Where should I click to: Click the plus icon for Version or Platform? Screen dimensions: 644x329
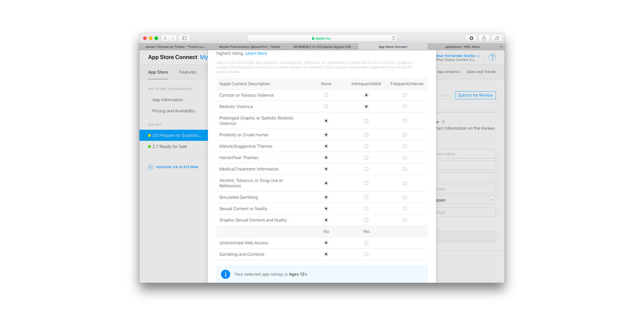(150, 167)
